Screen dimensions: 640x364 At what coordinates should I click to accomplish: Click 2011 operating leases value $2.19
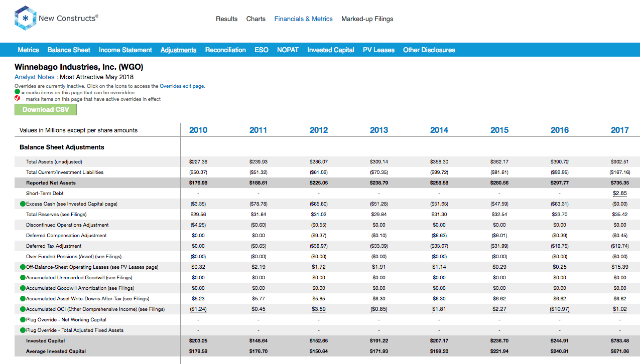point(259,267)
